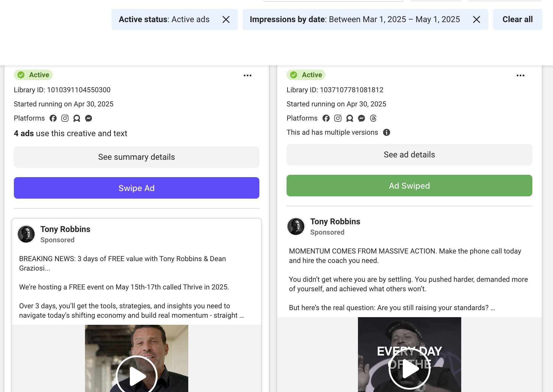
Task: Open Tony Robbins page name on left ad
Action: click(x=65, y=229)
